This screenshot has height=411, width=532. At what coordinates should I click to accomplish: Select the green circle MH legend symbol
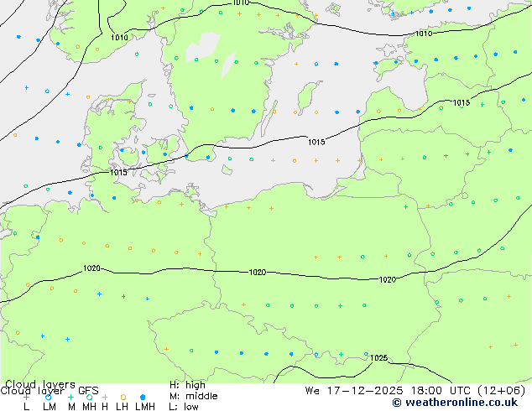point(90,397)
